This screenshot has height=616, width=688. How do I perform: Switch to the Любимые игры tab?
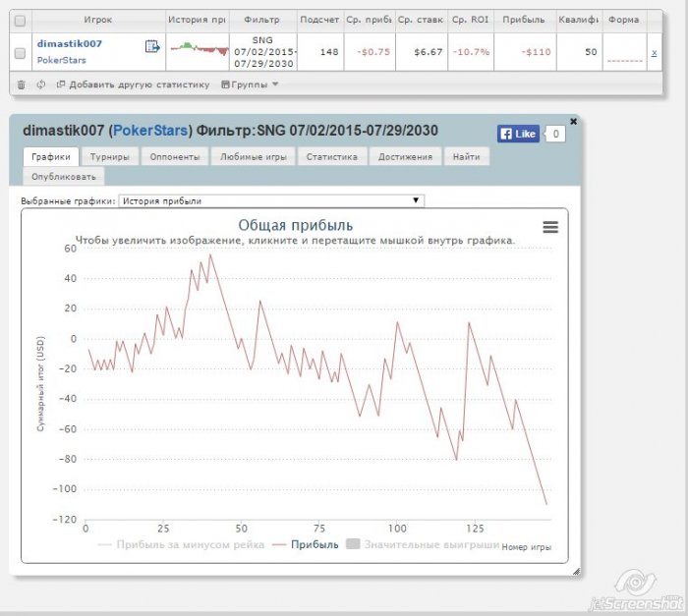click(254, 156)
